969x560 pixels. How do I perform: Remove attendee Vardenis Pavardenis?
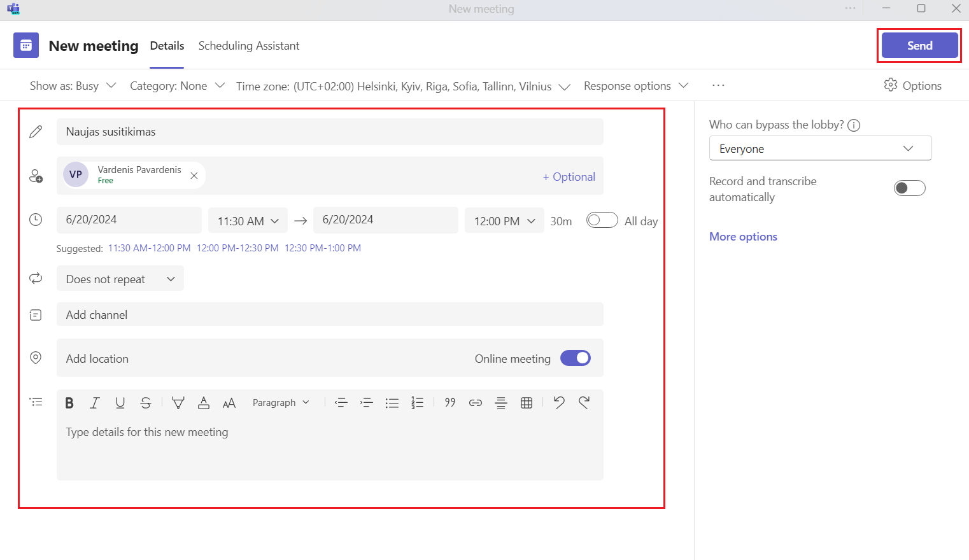[194, 176]
